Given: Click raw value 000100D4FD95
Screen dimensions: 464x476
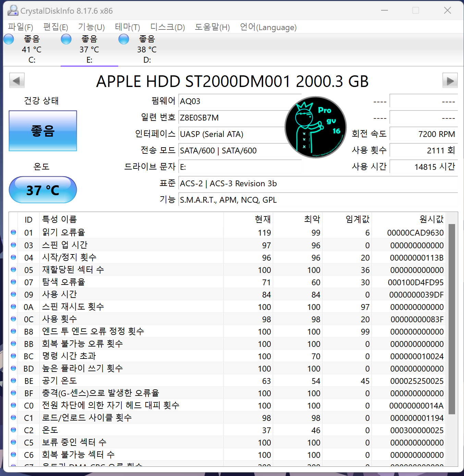Looking at the screenshot, I should coord(416,283).
